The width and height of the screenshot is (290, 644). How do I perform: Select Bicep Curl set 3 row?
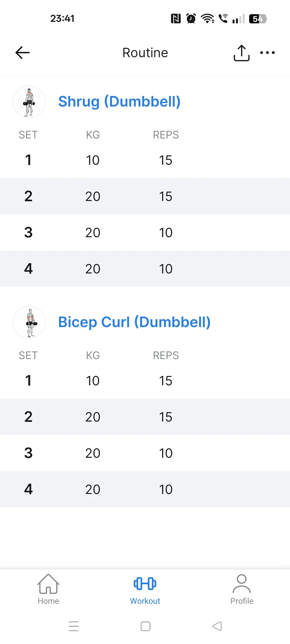[x=145, y=453]
